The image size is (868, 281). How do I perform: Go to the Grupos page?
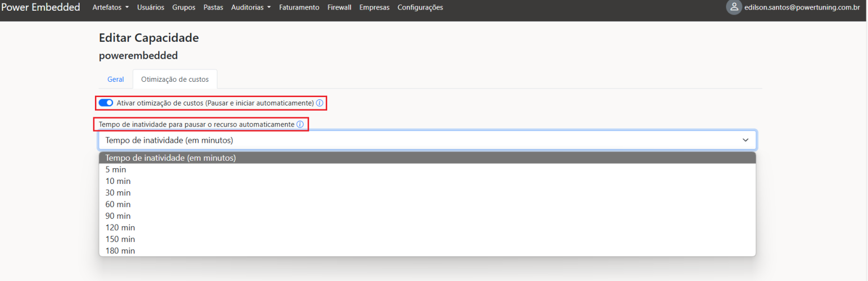pyautogui.click(x=184, y=7)
